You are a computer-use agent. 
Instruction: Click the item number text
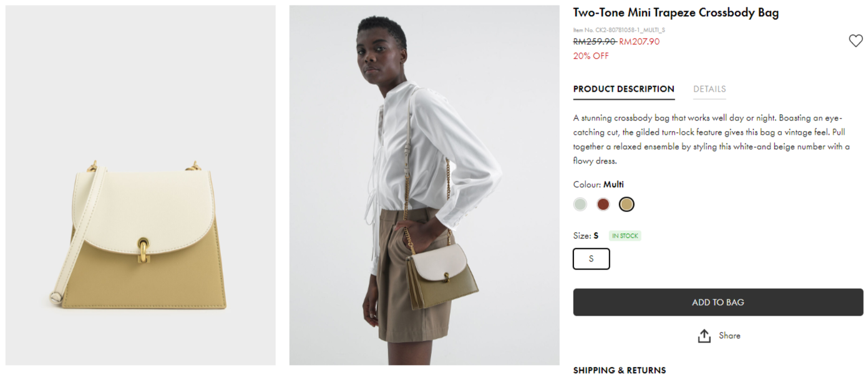tap(619, 29)
